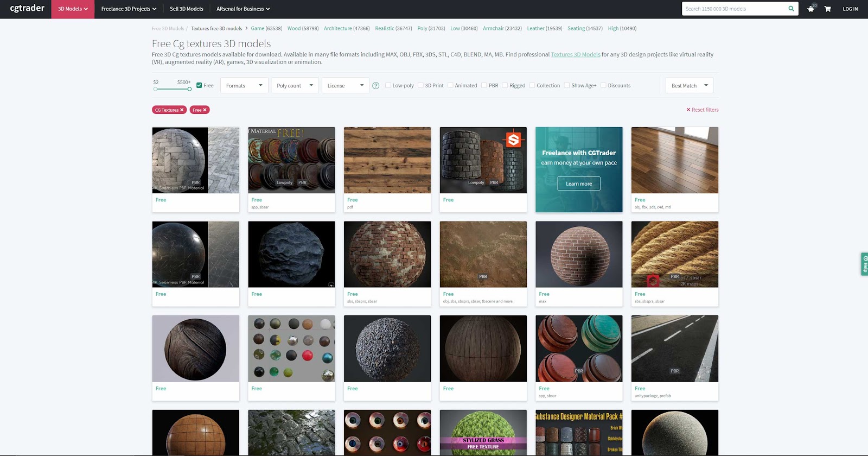This screenshot has height=456, width=868.
Task: Check the Rigged option
Action: click(505, 85)
